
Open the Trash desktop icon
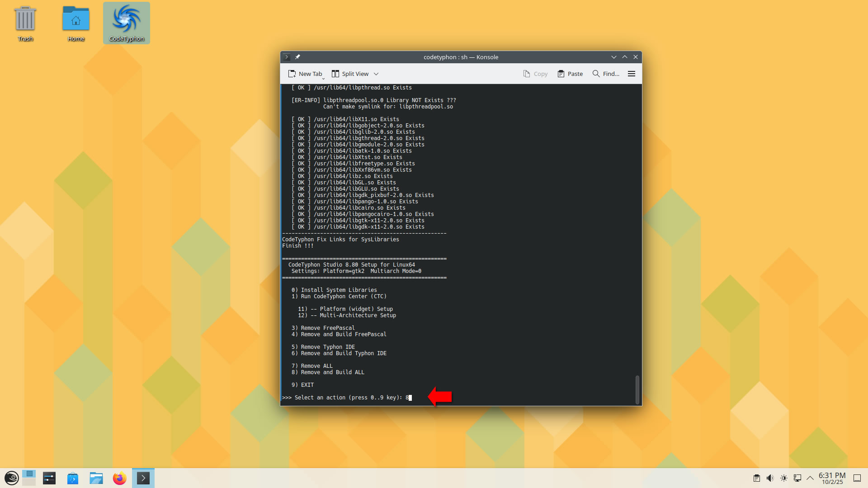click(25, 23)
